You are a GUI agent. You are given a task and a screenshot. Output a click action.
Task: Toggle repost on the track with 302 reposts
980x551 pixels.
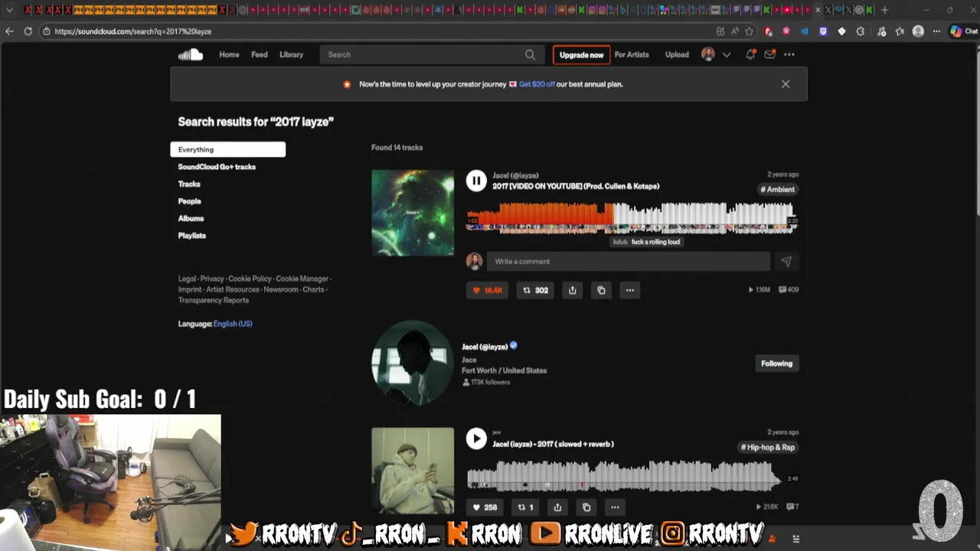click(535, 290)
